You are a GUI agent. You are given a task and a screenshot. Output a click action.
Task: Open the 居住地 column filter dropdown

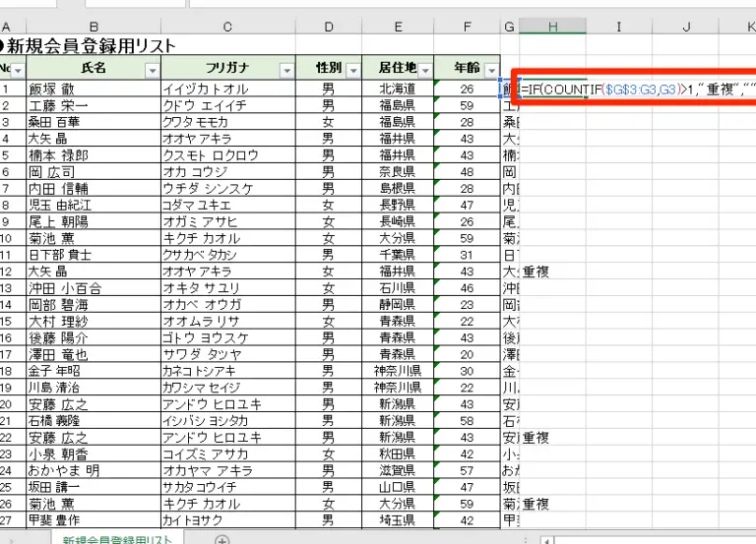point(425,70)
